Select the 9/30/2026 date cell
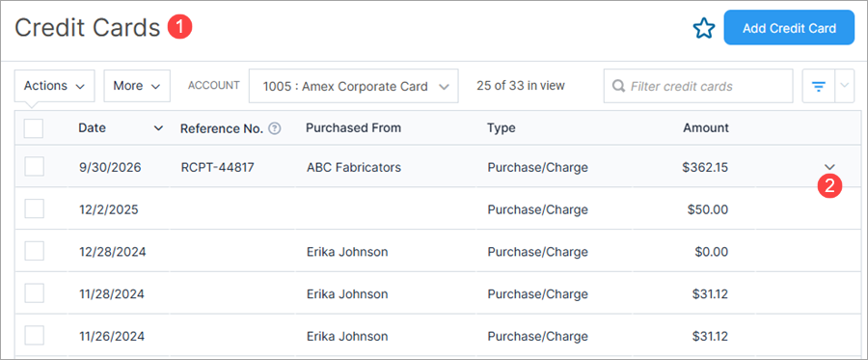The image size is (868, 360). coord(110,167)
